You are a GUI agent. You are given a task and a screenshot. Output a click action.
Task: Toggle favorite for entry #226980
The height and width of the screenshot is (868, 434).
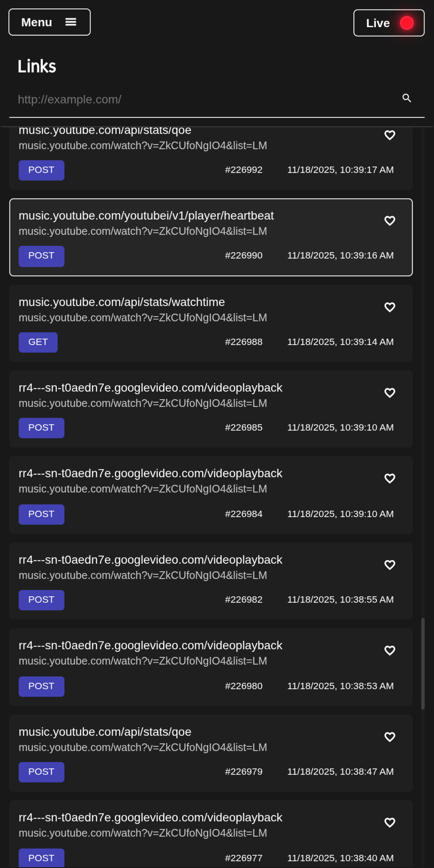coord(389,650)
